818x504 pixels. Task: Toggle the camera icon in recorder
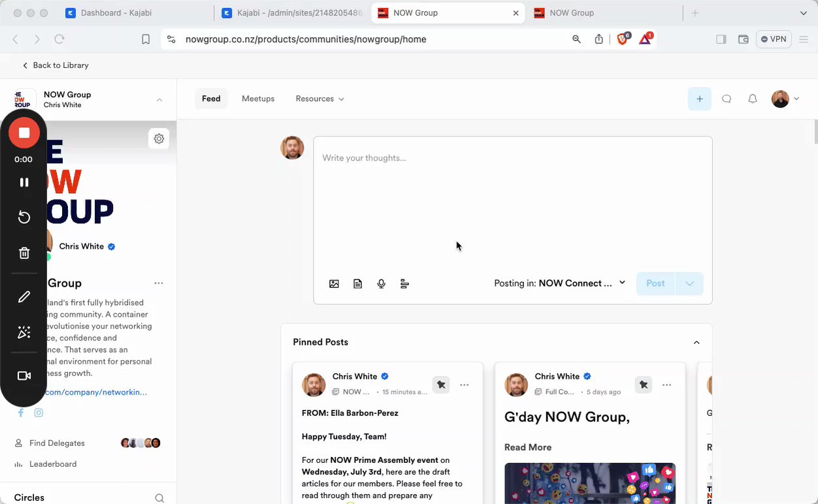tap(24, 376)
